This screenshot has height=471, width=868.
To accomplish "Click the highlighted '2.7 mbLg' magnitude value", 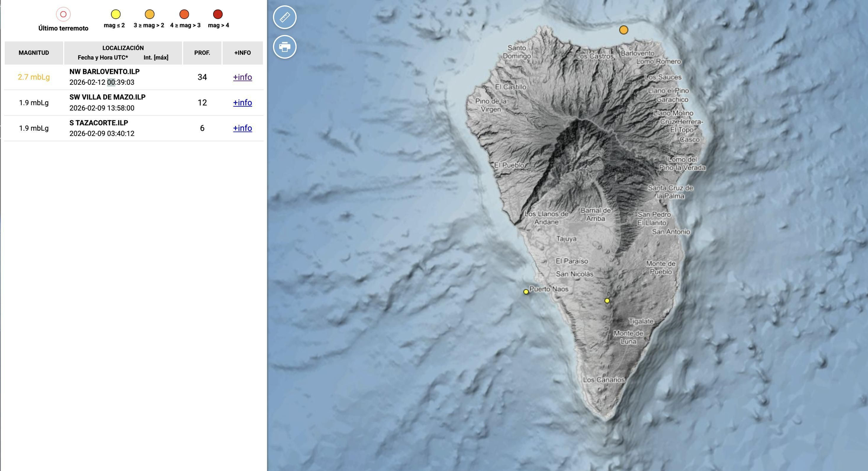I will pos(34,77).
